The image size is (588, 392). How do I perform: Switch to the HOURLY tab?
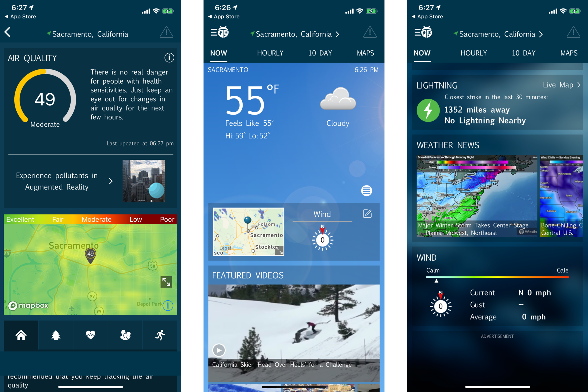(271, 54)
